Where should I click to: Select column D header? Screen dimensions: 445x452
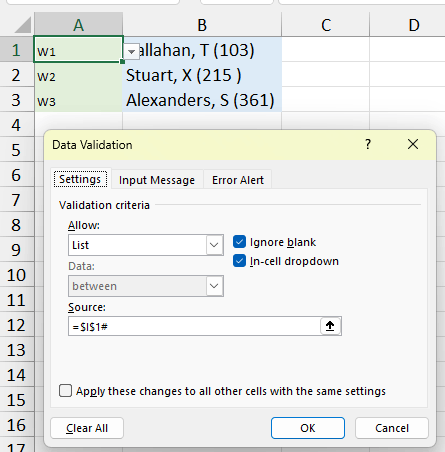tap(407, 25)
